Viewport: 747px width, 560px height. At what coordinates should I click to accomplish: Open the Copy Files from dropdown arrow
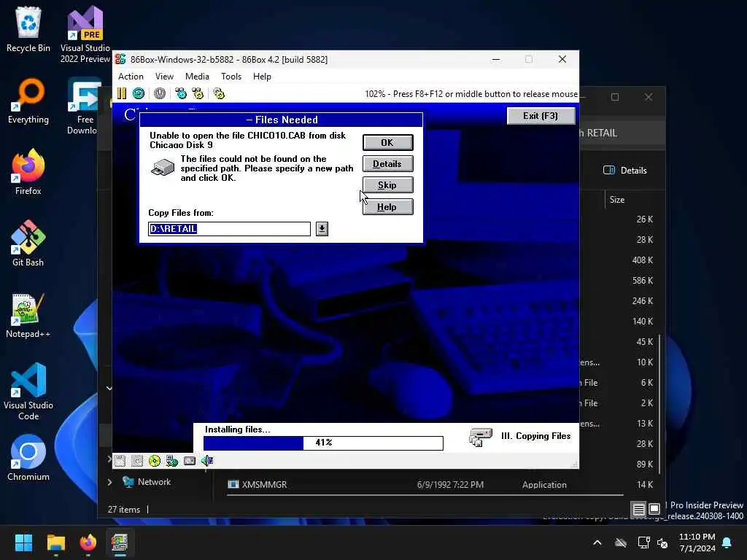point(322,228)
